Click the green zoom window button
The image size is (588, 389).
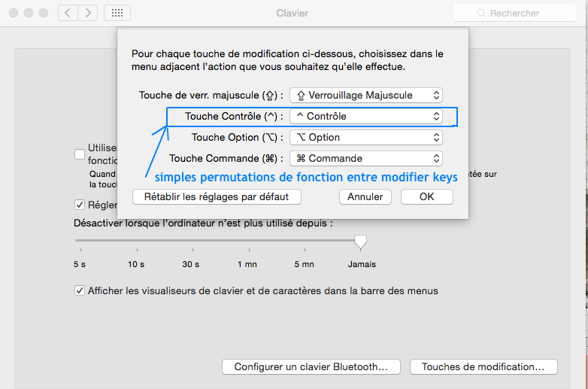pyautogui.click(x=44, y=13)
